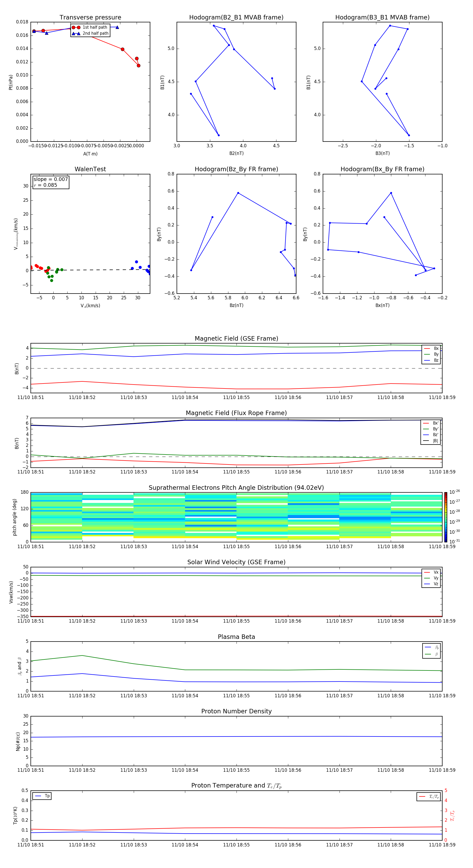Select the "V_A(km/s)" x-axis label
473x868 pixels.
pos(90,306)
